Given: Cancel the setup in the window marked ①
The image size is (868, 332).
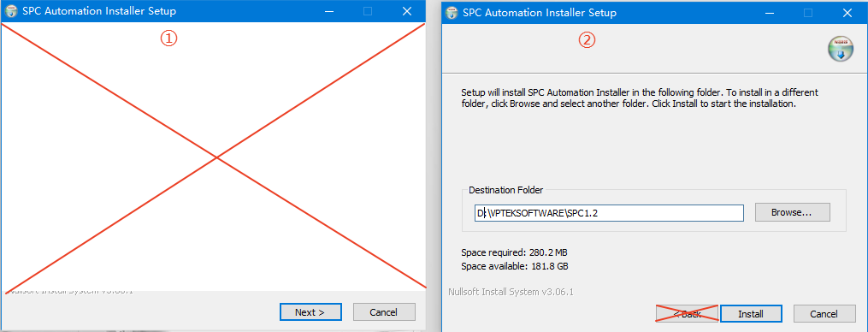Looking at the screenshot, I should click(384, 312).
